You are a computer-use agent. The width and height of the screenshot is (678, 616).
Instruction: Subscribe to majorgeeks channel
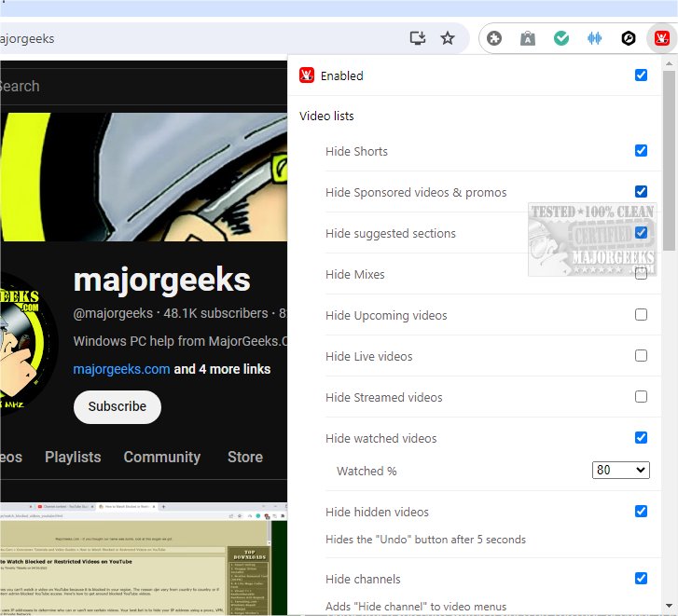[x=118, y=407]
